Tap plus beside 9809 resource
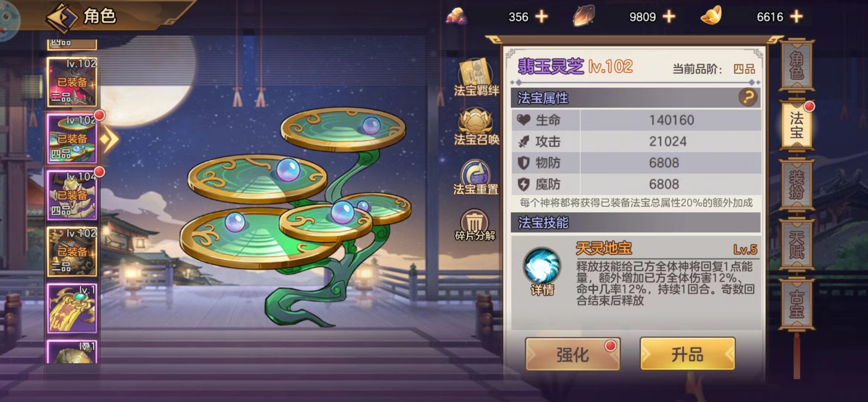 click(669, 16)
